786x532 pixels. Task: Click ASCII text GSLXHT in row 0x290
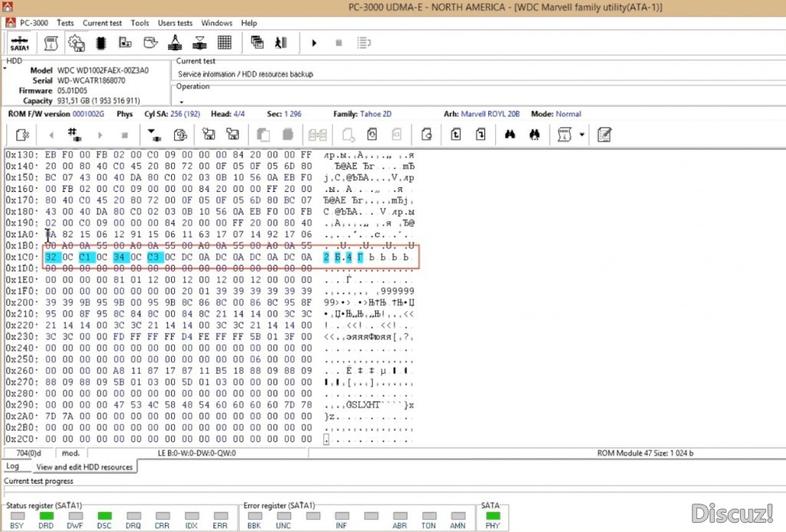pyautogui.click(x=363, y=405)
